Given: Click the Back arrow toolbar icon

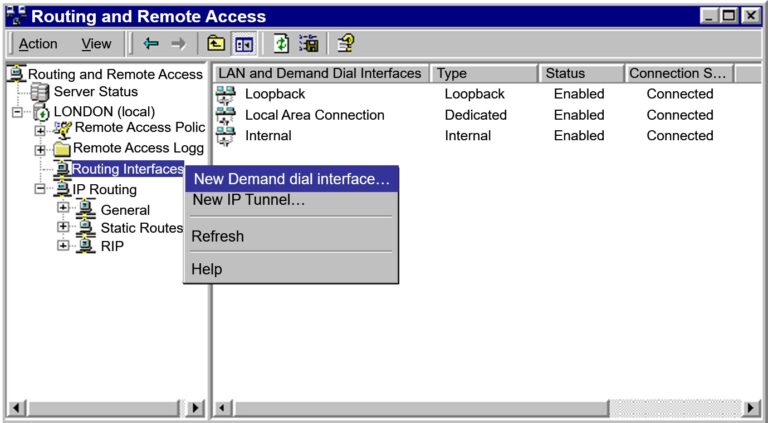Looking at the screenshot, I should [x=151, y=44].
